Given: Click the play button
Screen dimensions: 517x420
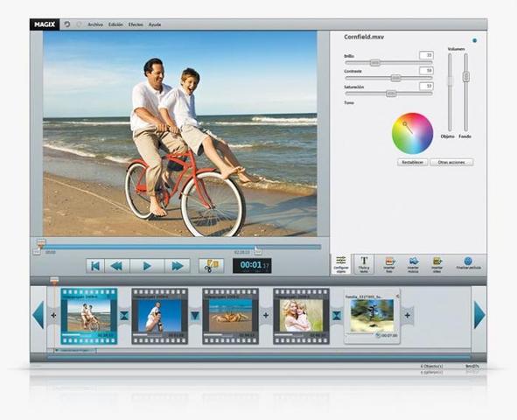Looking at the screenshot, I should coord(147,266).
